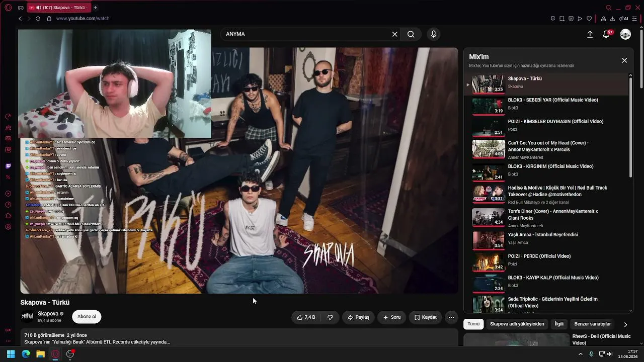Like the Skapova - Türkü video
This screenshot has height=362, width=644.
306,317
